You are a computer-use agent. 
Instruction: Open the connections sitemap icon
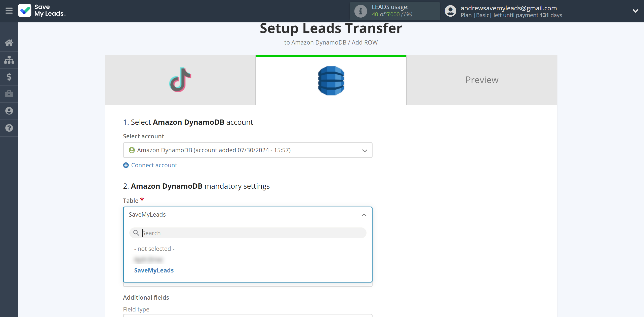click(x=9, y=60)
